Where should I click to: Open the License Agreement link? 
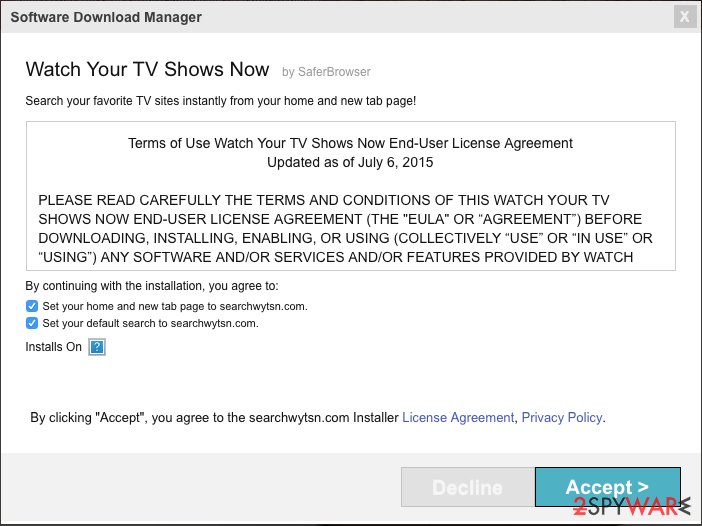[x=458, y=418]
